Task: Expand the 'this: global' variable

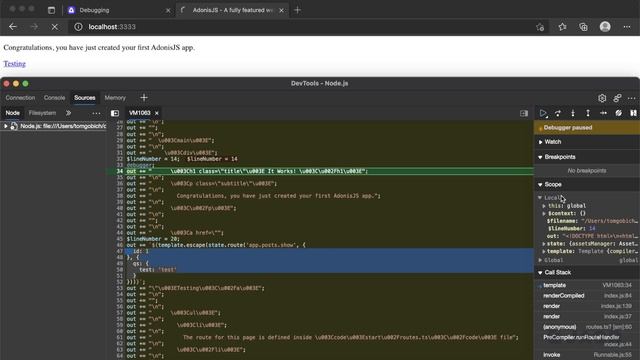Action: pos(544,206)
